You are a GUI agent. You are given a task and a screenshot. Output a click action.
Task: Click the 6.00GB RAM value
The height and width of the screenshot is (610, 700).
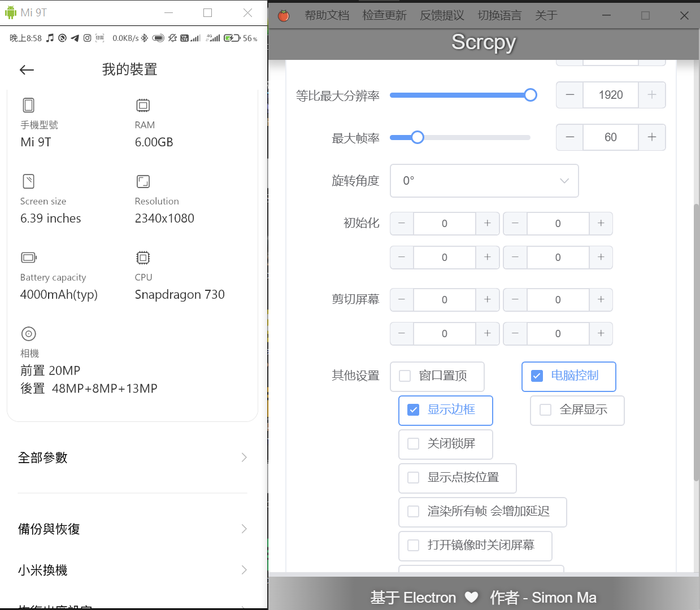click(x=154, y=142)
